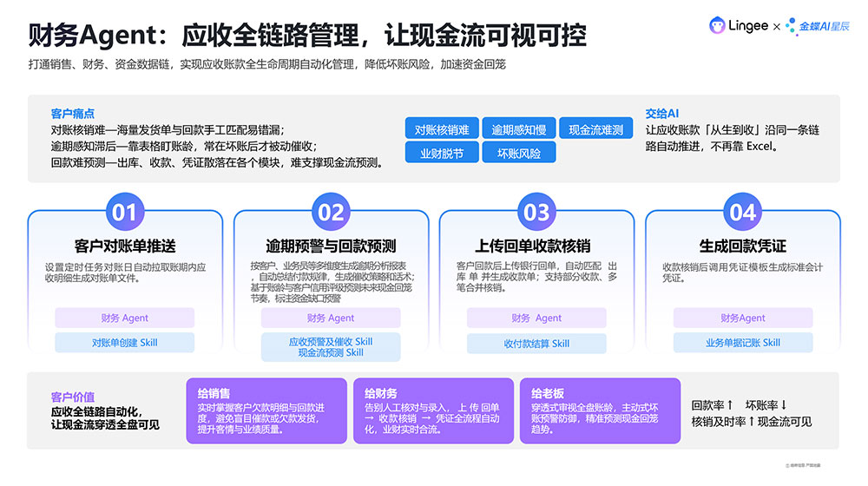Viewport: 868px width, 486px height.
Task: Click the 逾期感知慢 tag
Action: 519,129
